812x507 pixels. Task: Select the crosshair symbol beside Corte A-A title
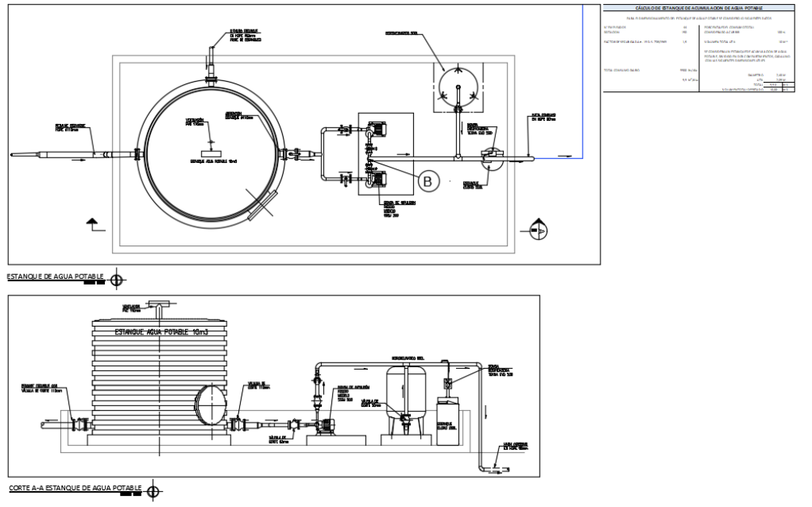pyautogui.click(x=153, y=489)
